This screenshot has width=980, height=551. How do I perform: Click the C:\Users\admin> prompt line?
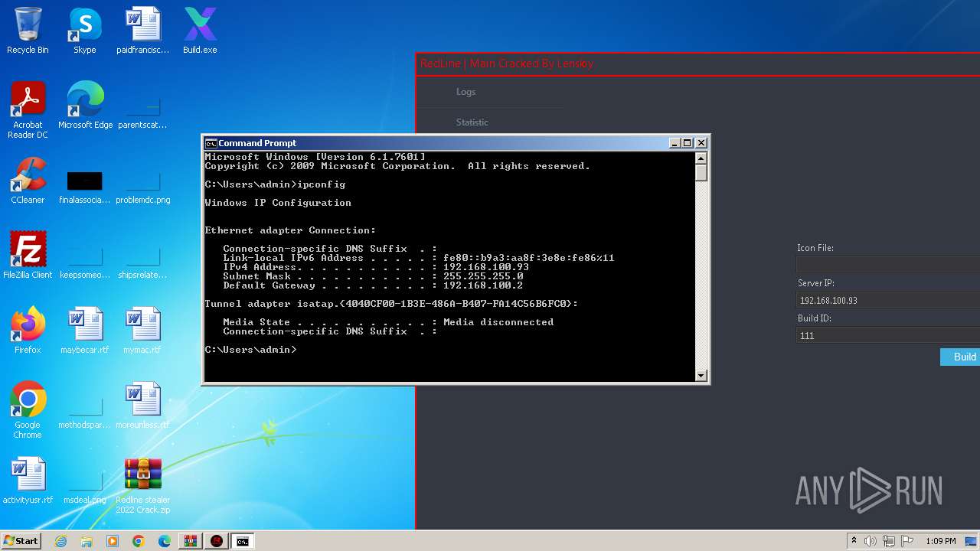pos(250,350)
